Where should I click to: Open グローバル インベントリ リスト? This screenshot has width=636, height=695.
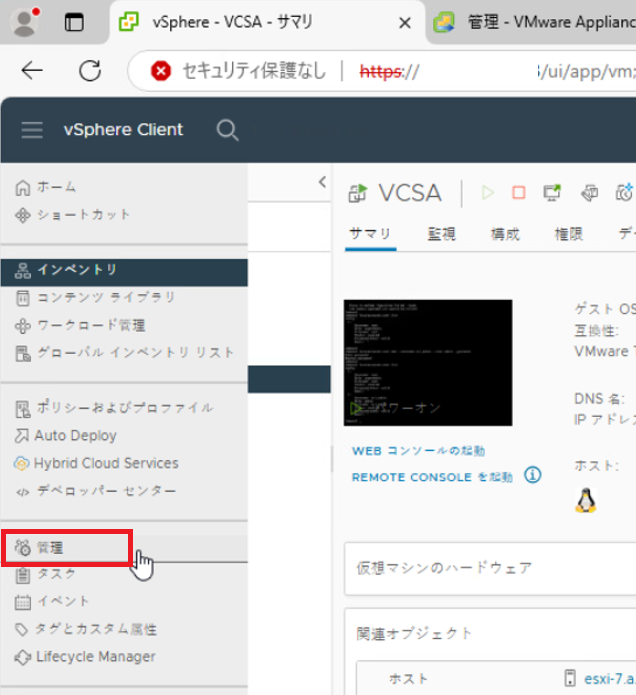click(136, 353)
